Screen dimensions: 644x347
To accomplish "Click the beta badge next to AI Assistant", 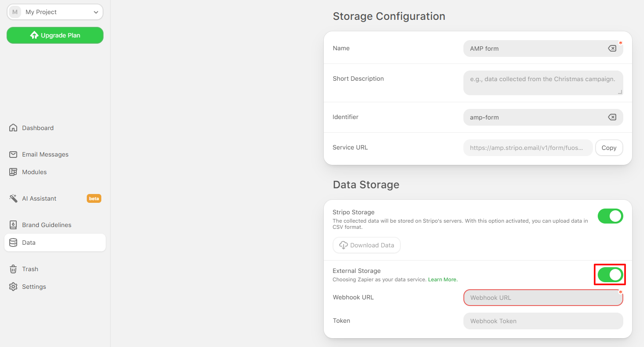I will 94,198.
